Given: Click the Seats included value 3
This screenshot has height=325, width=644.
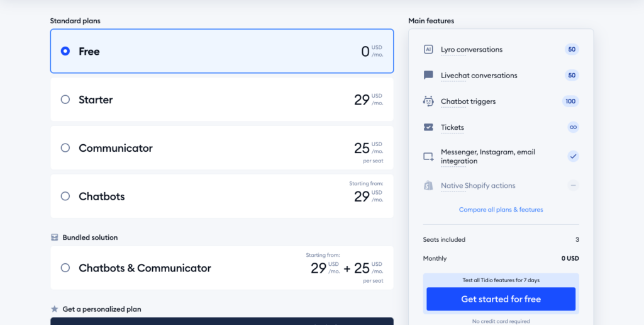Looking at the screenshot, I should pyautogui.click(x=577, y=239).
